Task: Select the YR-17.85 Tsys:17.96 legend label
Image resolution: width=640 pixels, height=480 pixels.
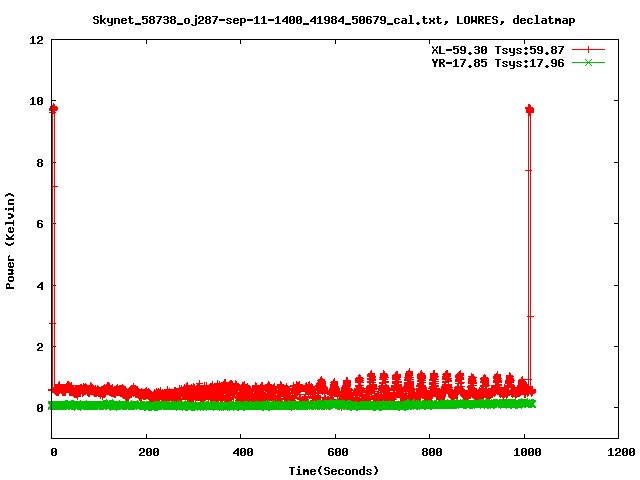Action: (498, 63)
